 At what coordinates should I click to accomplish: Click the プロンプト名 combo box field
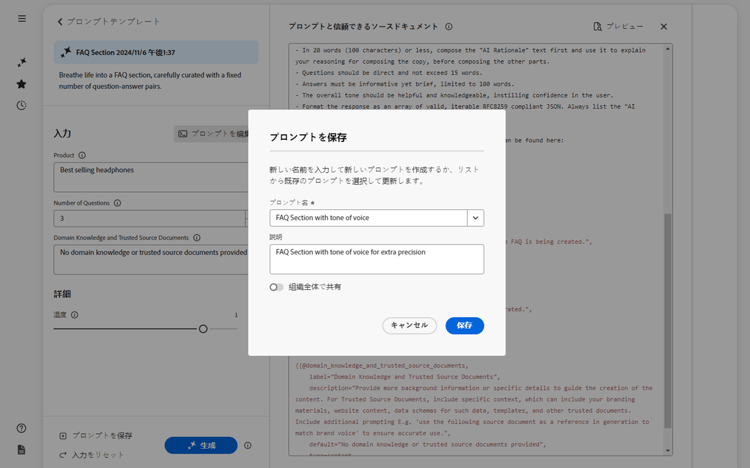[x=368, y=218]
